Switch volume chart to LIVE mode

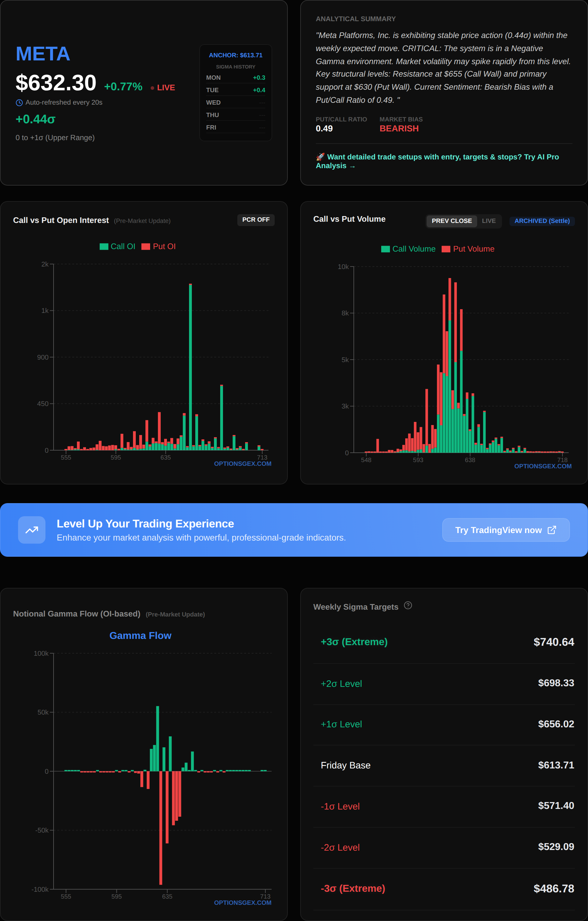click(489, 221)
